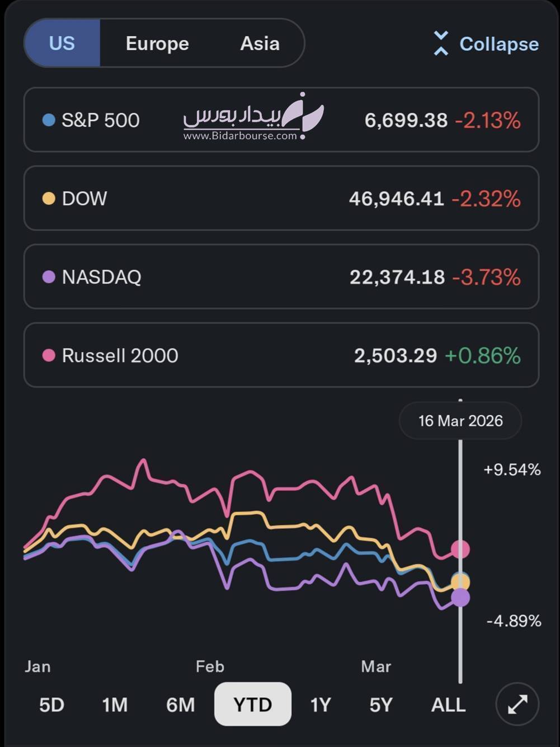Screen dimensions: 560x747
Task: Switch to the Europe markets tab
Action: (157, 44)
